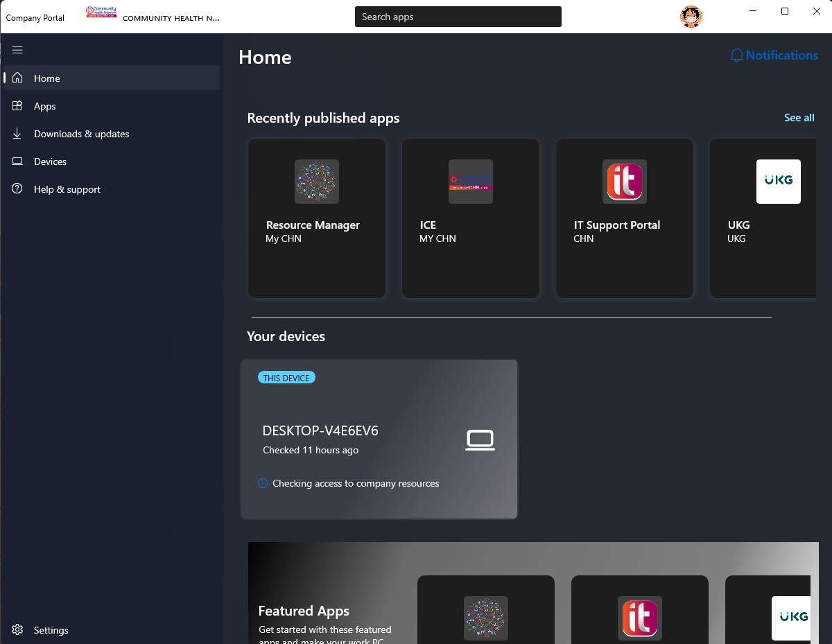Click the laptop icon on DESKTOP-V4E6EV6 card
The image size is (832, 644).
[480, 440]
